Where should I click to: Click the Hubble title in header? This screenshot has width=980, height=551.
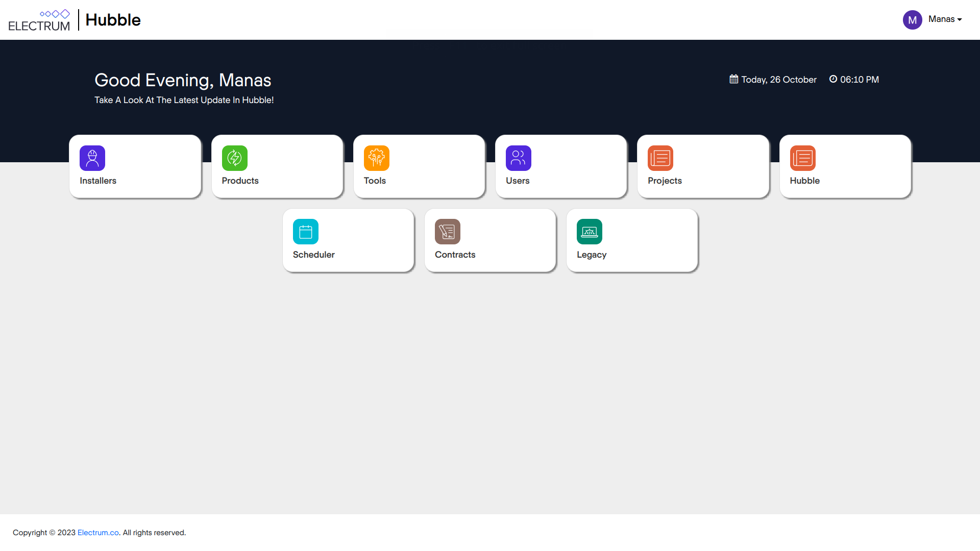click(113, 20)
